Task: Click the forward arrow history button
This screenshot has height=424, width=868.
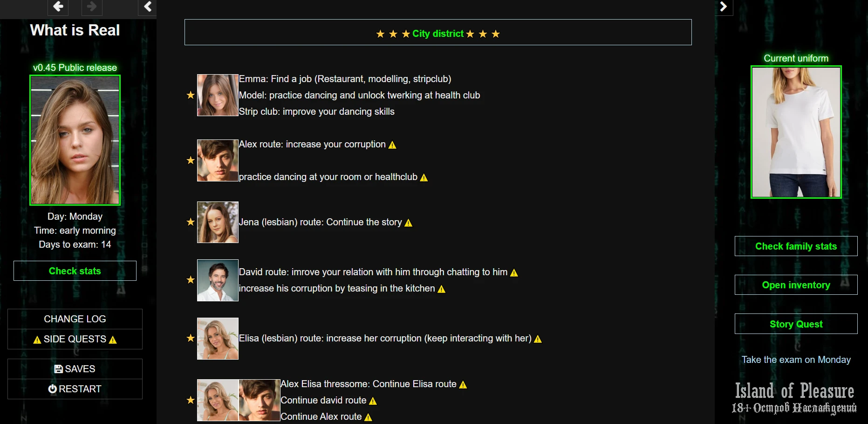Action: [x=92, y=7]
